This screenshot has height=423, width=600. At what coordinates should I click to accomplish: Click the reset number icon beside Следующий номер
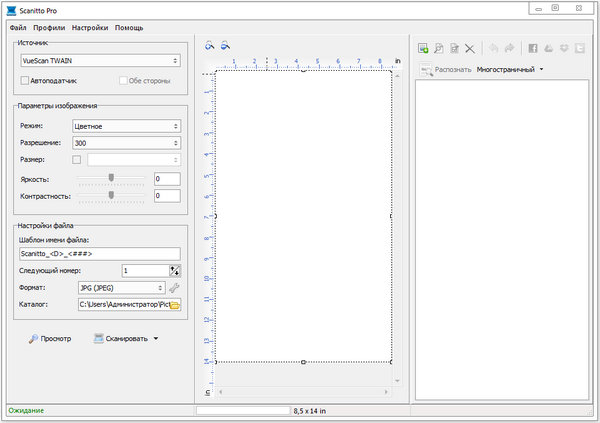pos(175,270)
